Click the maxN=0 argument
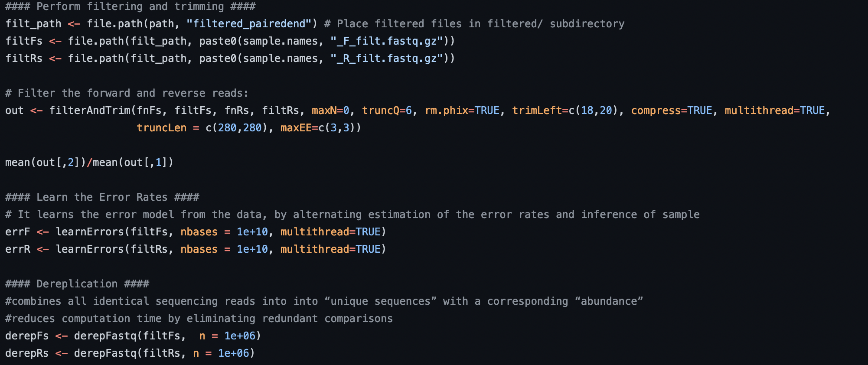The image size is (868, 365). point(330,111)
